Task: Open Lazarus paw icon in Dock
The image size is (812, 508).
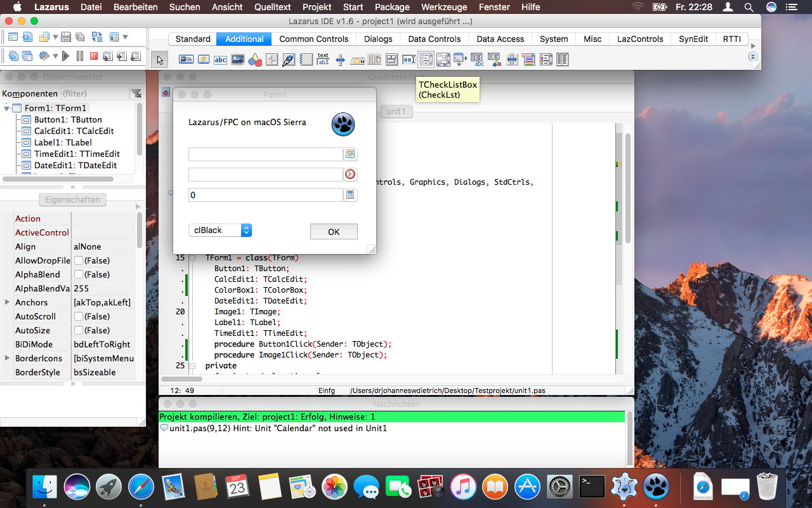Action: [x=656, y=487]
